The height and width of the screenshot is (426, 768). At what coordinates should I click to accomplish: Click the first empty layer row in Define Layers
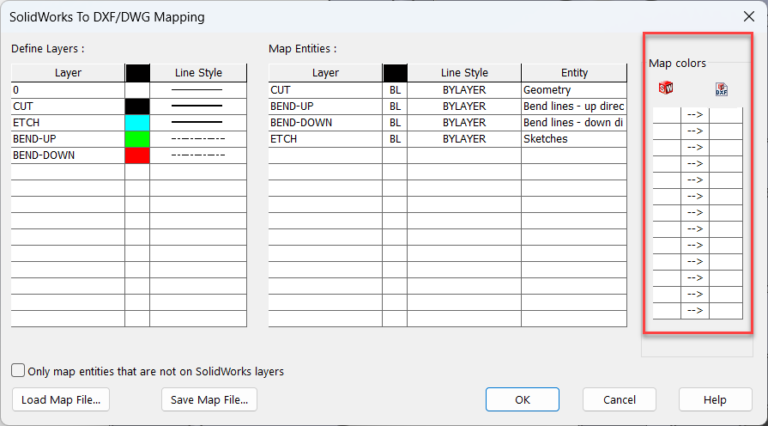pos(68,172)
